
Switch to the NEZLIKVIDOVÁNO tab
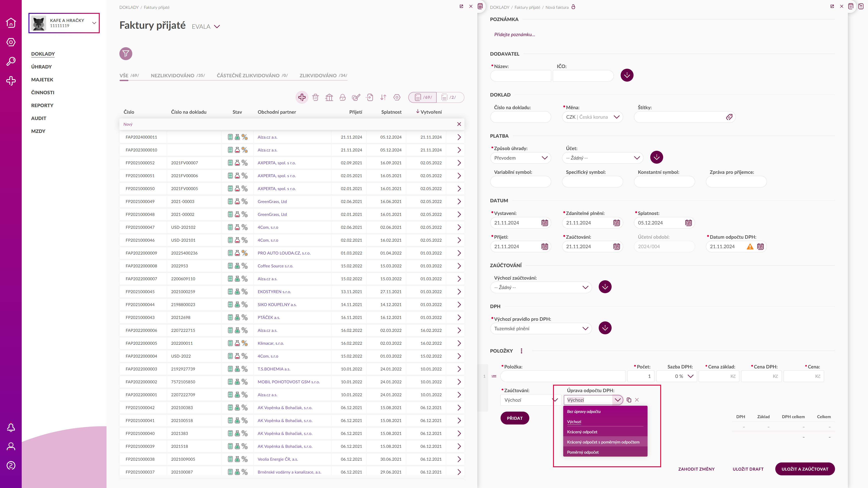tap(178, 75)
